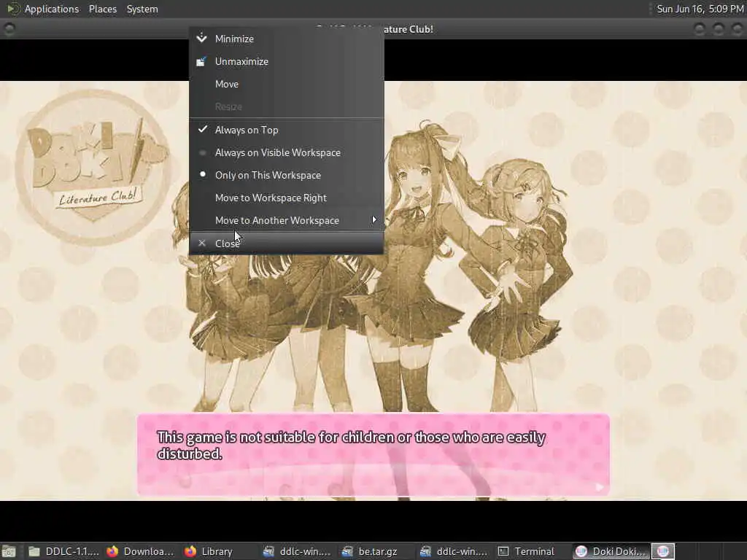Click the Show Desktop taskbar icon
The width and height of the screenshot is (747, 560).
(x=9, y=551)
